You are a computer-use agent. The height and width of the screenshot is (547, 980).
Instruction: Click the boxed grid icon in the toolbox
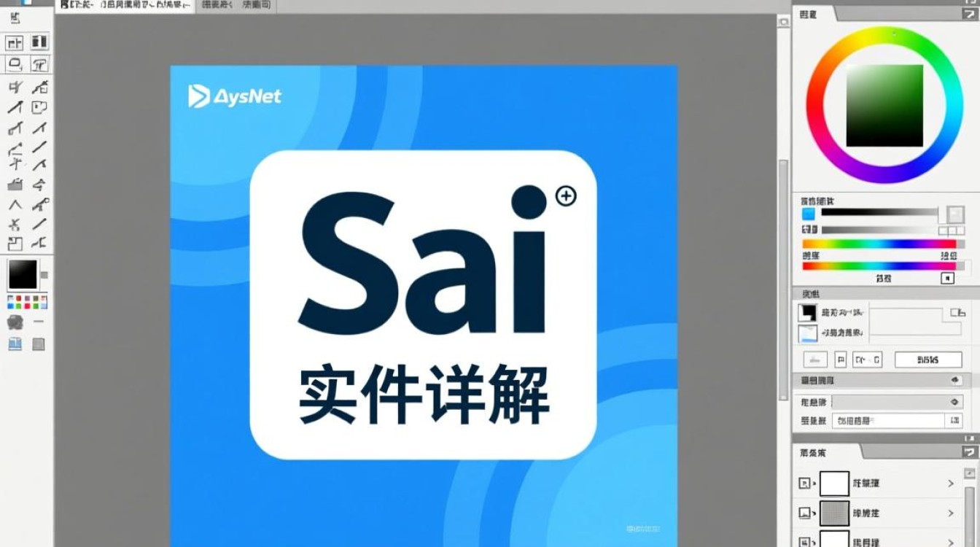15,42
